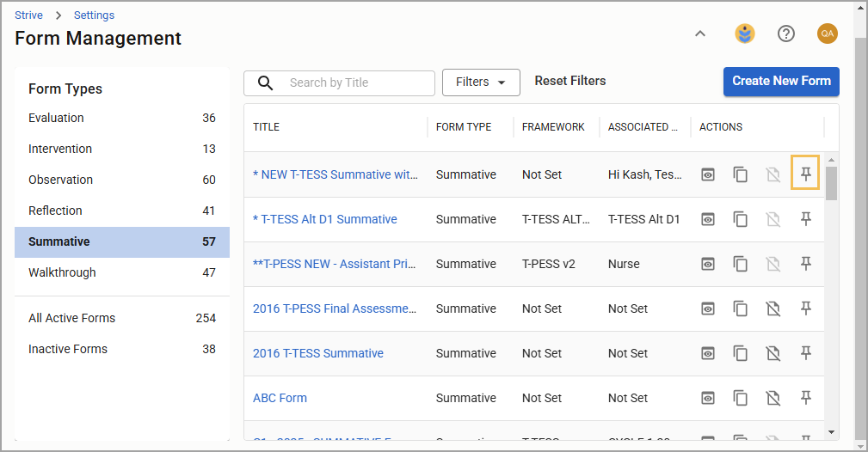The height and width of the screenshot is (452, 868).
Task: Deactivate the 2016 T-PESS Final Assessment form
Action: (773, 308)
